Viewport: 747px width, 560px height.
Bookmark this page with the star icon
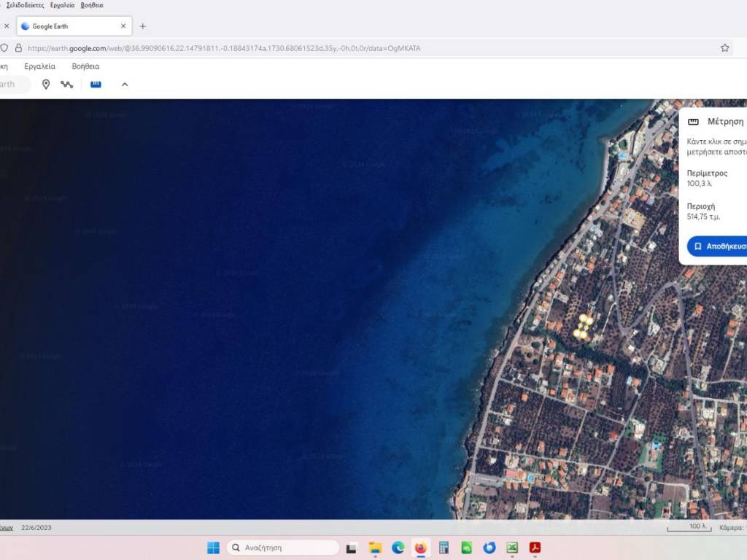pos(724,48)
